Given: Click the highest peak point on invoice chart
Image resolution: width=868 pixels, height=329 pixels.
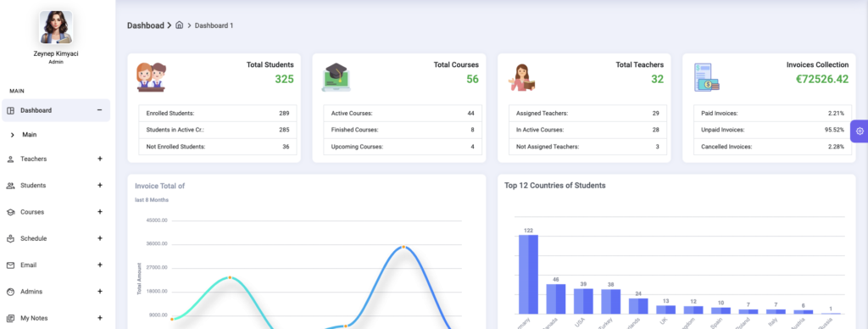Looking at the screenshot, I should pyautogui.click(x=403, y=247).
